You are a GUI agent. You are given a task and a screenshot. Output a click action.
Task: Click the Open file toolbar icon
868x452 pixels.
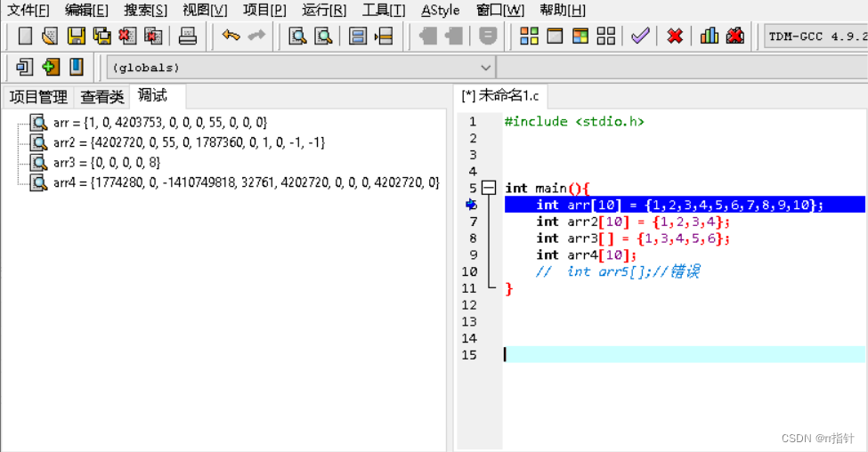coord(50,36)
